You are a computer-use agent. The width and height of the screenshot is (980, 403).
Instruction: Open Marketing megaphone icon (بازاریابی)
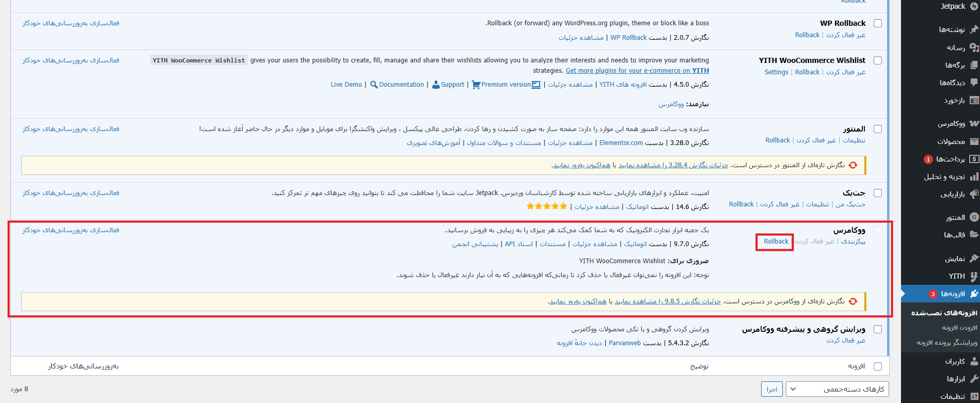[x=974, y=194]
